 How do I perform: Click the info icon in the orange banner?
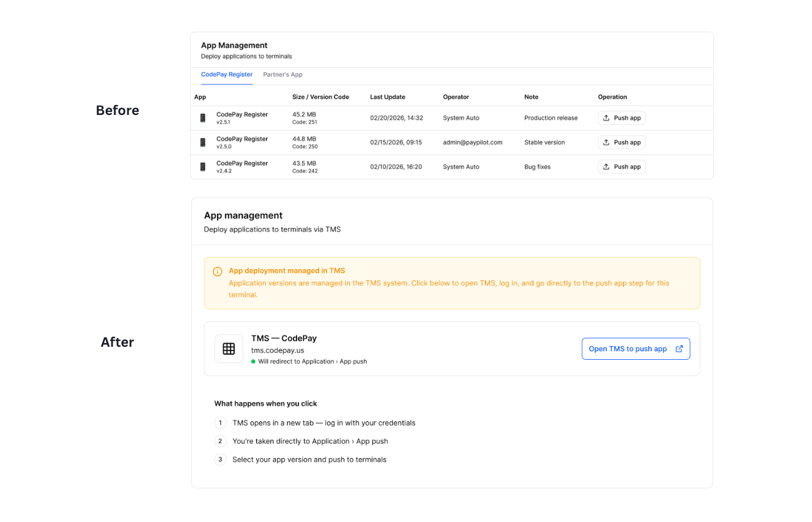pos(218,272)
